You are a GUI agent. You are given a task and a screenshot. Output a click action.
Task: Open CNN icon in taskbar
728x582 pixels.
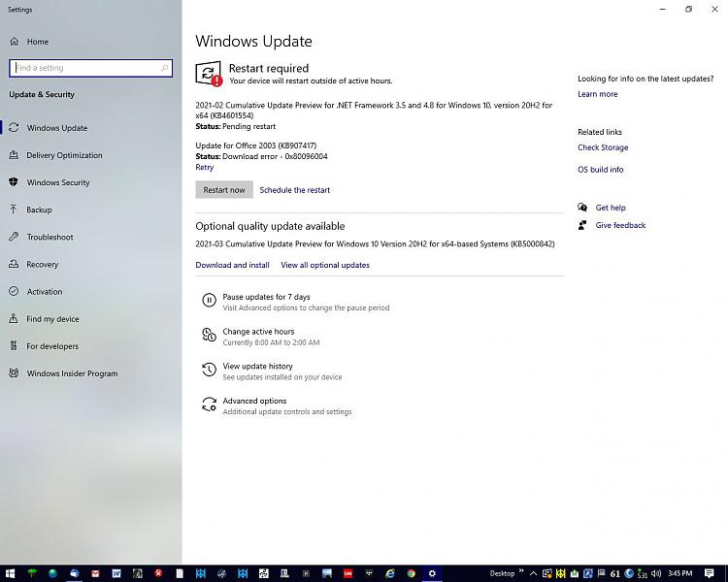[x=347, y=573]
